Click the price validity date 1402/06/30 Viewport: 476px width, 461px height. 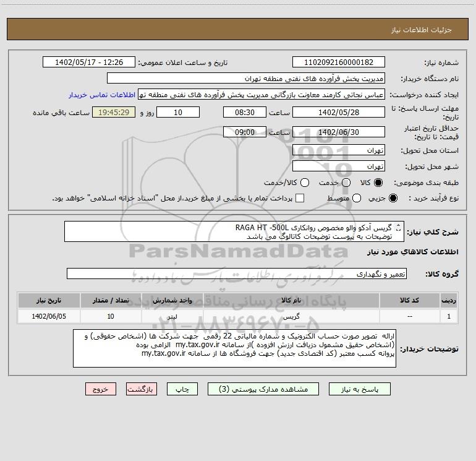click(x=339, y=132)
